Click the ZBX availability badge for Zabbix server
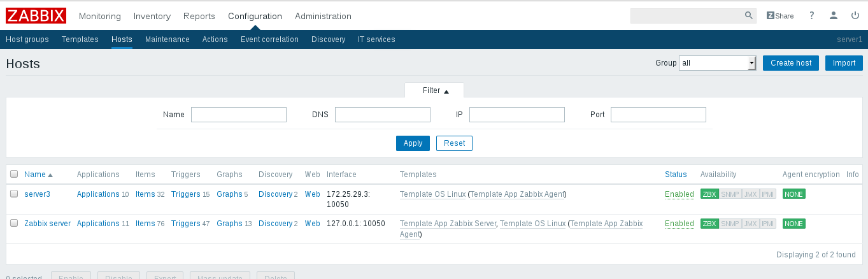Screen dimensions: 868x279 (709, 224)
